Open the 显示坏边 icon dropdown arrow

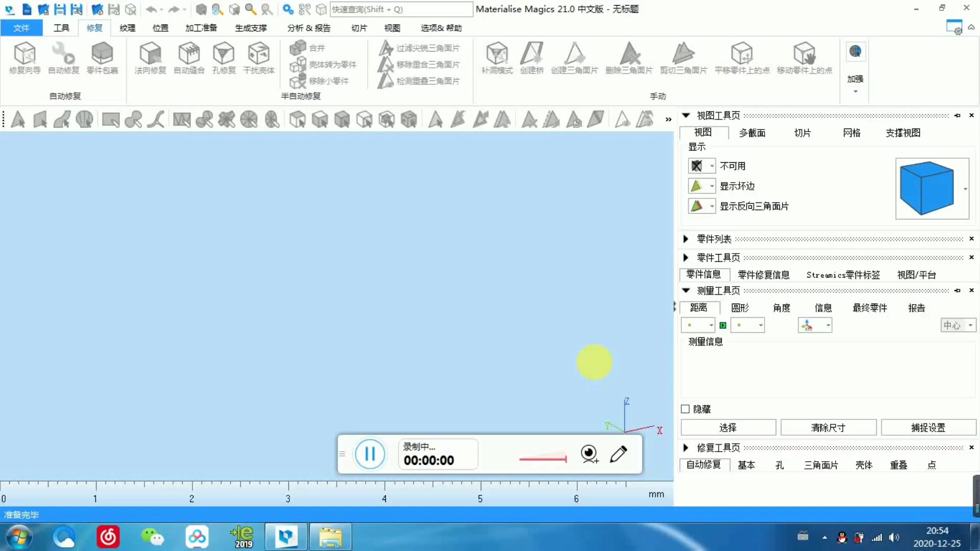pos(712,186)
